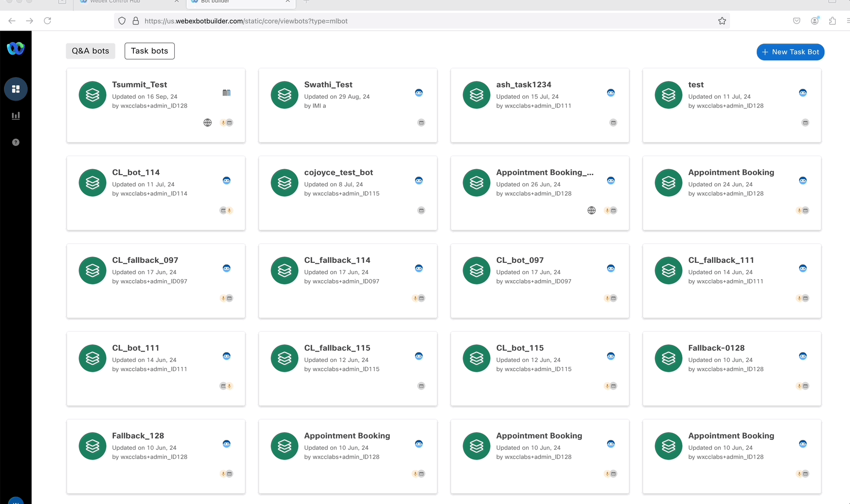Open the Fallback-0128 bot

716,348
